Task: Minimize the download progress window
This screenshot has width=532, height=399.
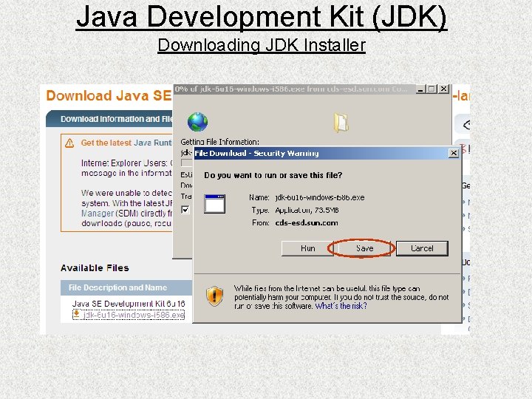Action: (x=420, y=89)
